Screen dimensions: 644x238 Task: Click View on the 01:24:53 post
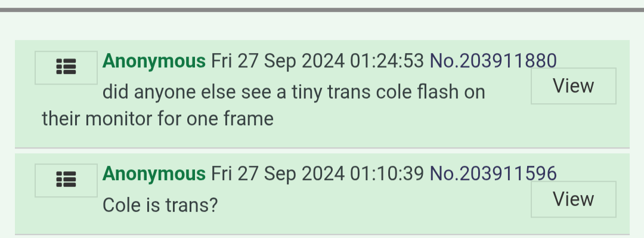(x=574, y=86)
